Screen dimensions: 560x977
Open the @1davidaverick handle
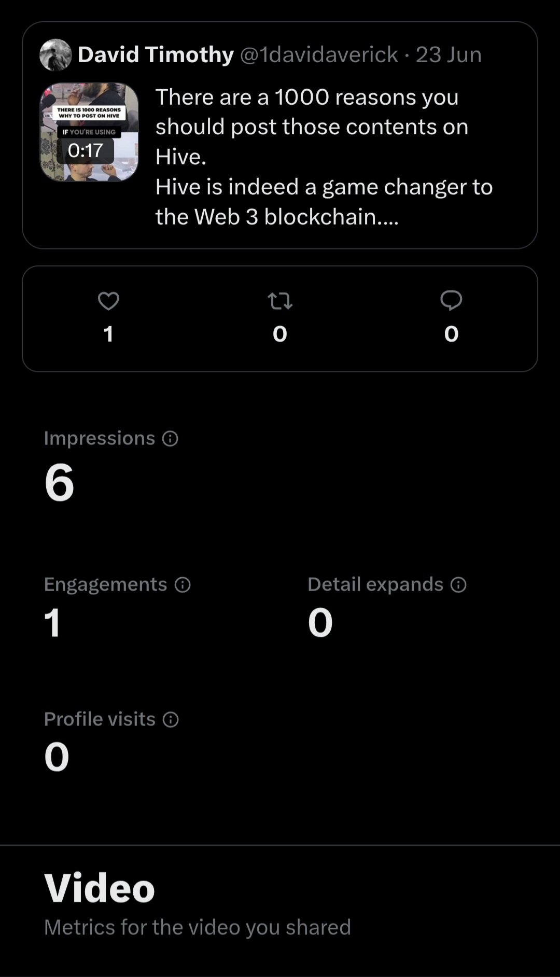319,54
